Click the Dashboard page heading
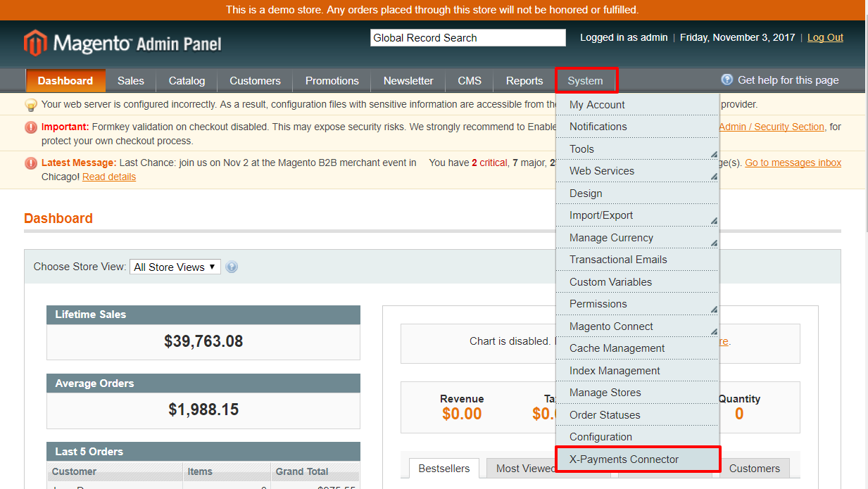868x489 pixels. (x=58, y=218)
